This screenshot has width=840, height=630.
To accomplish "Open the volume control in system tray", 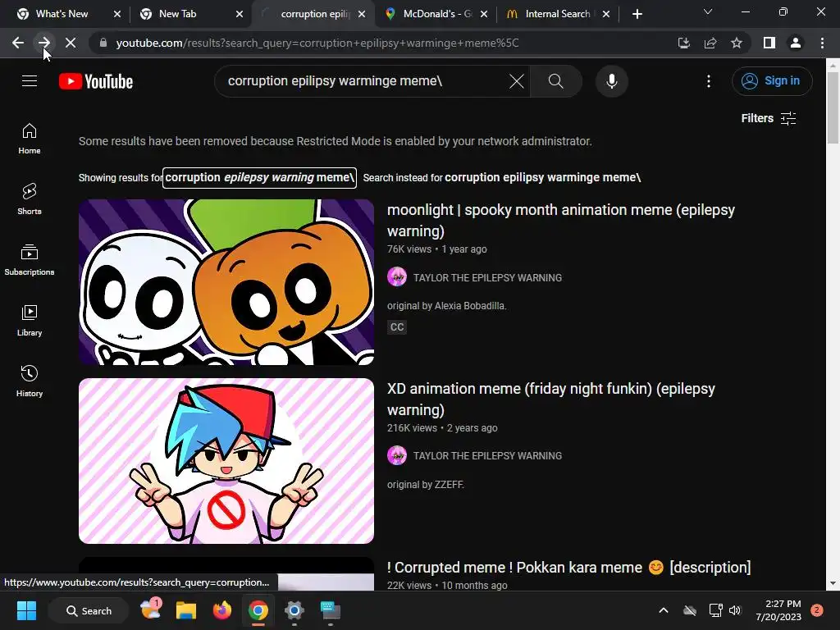I will (x=735, y=610).
